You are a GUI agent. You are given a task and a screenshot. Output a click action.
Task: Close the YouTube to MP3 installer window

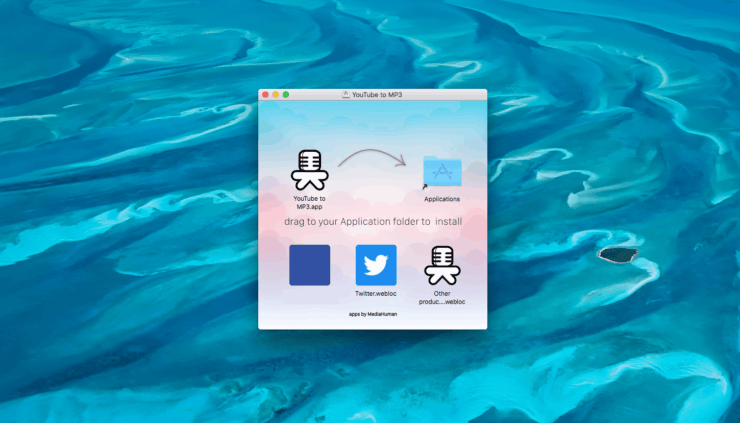click(266, 94)
